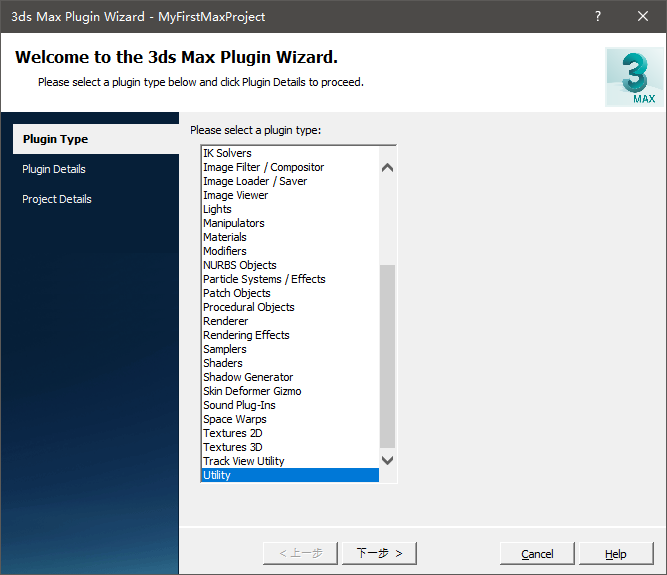Pick the Renderer plugin type

tap(225, 321)
